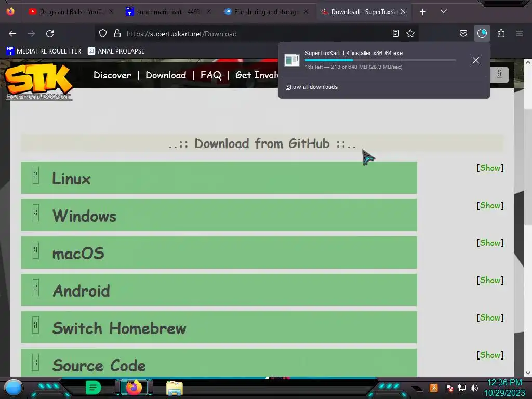Expand the Windows section via Show
The image size is (532, 399).
490,205
